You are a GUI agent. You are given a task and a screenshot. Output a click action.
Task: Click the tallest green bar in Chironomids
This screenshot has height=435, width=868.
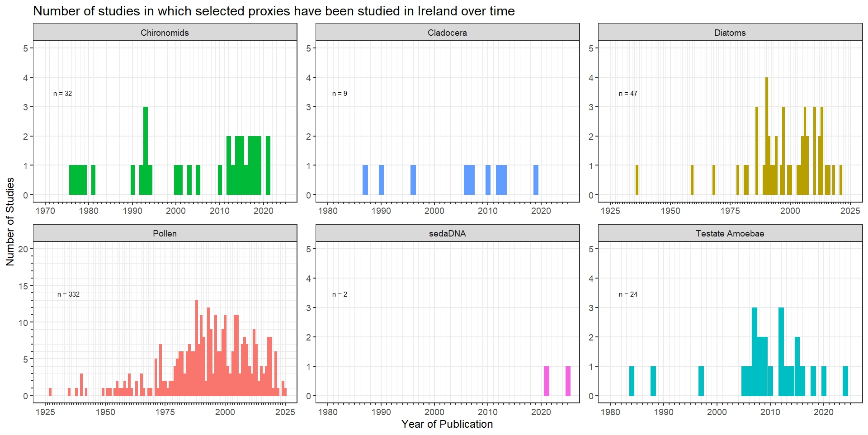[146, 151]
